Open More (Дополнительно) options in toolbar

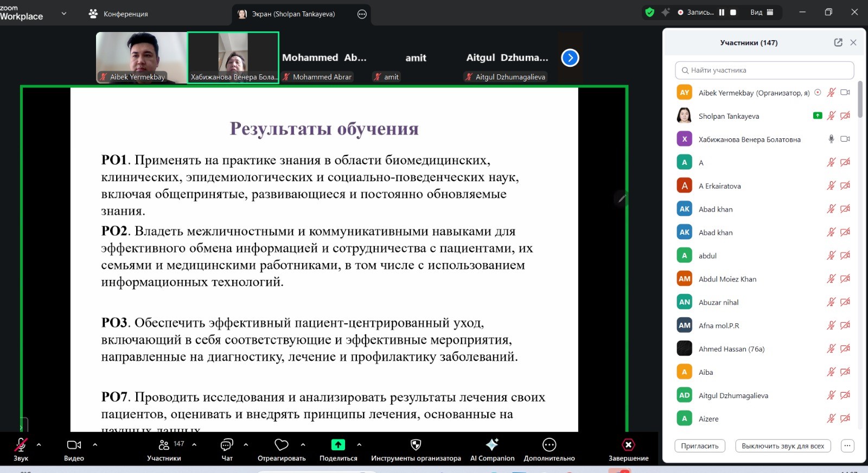click(x=549, y=445)
